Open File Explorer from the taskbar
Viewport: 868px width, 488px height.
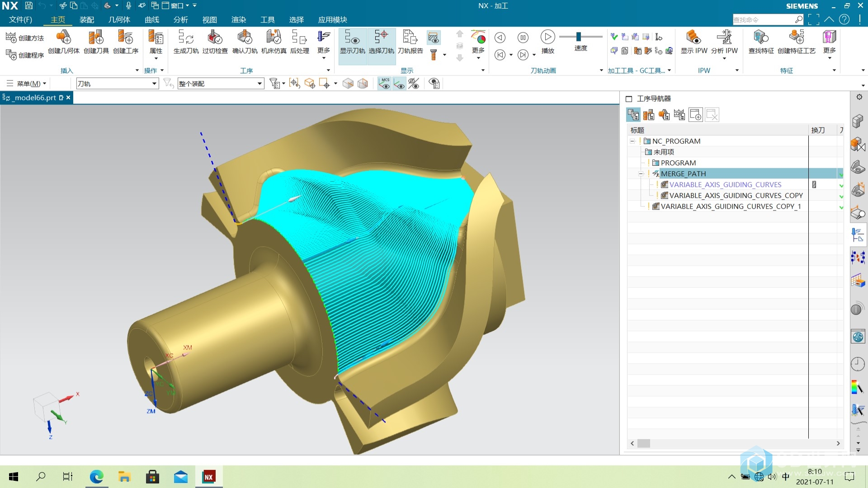tap(124, 477)
